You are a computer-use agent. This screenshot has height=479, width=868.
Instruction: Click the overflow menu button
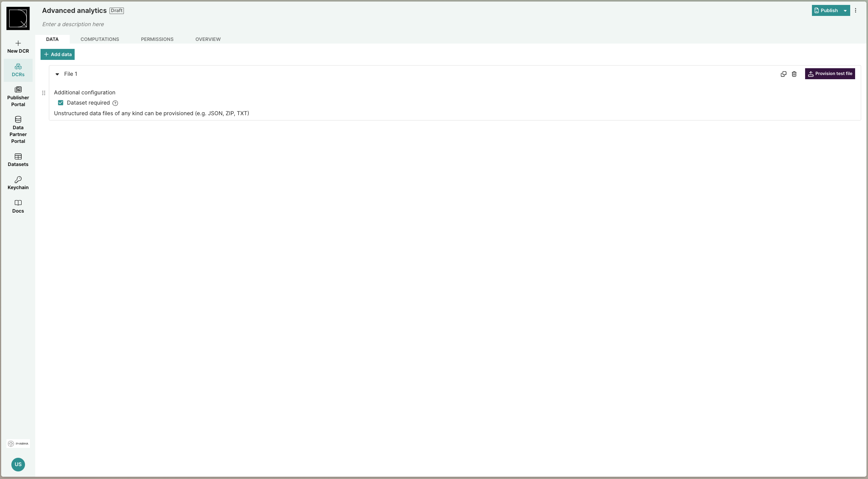click(855, 10)
